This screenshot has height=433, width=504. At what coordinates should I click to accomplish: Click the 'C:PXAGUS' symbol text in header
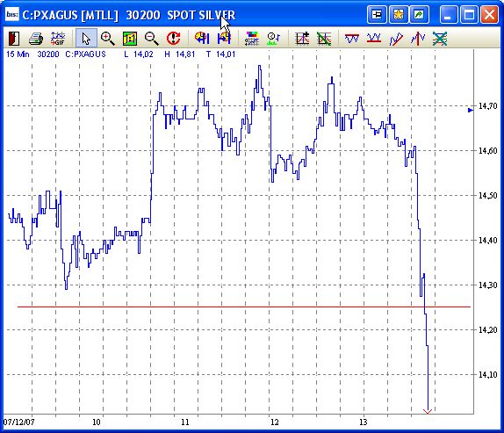85,54
